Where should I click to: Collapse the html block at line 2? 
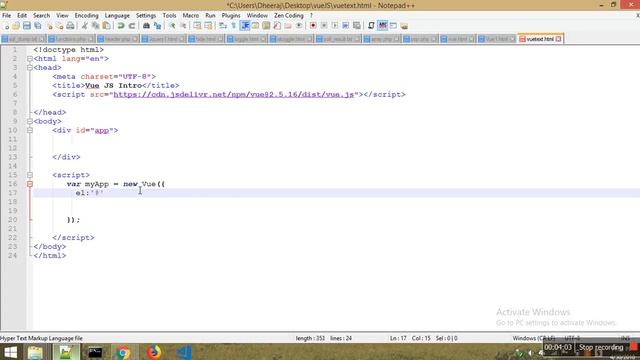click(x=30, y=59)
